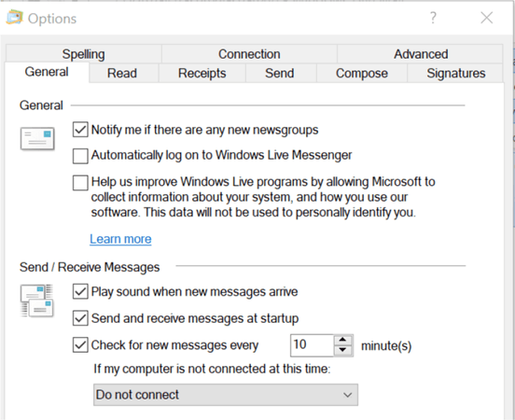
Task: Click the help question mark button
Action: (433, 18)
